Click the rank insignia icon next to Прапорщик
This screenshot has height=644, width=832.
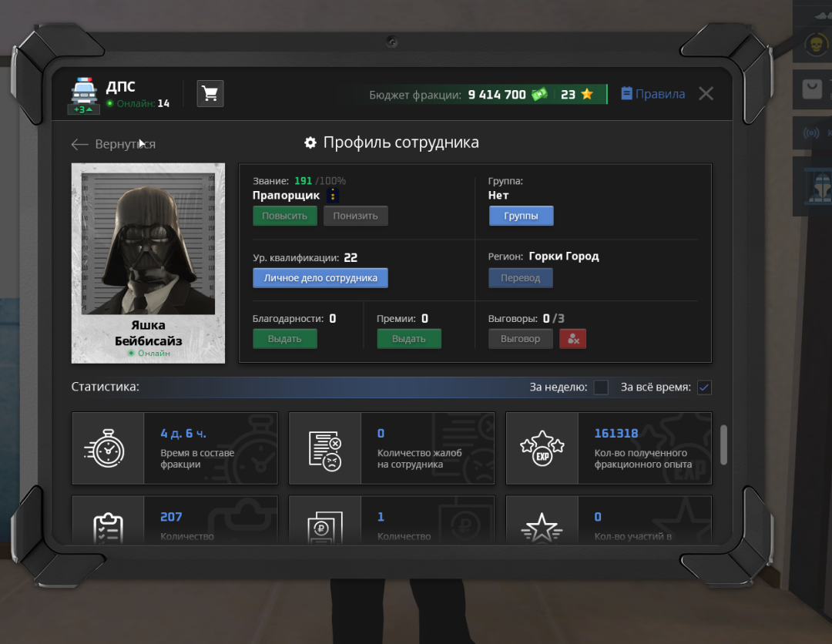click(x=333, y=195)
